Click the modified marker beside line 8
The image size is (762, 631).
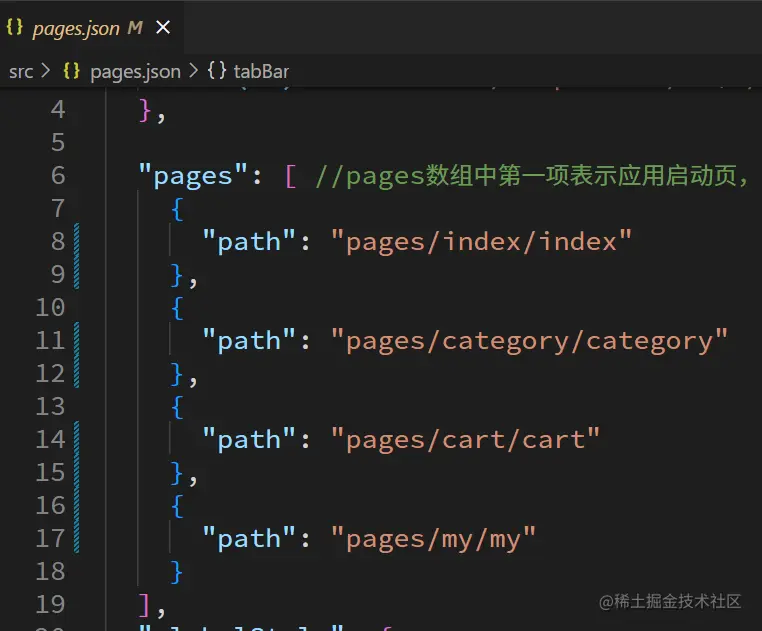point(77,256)
